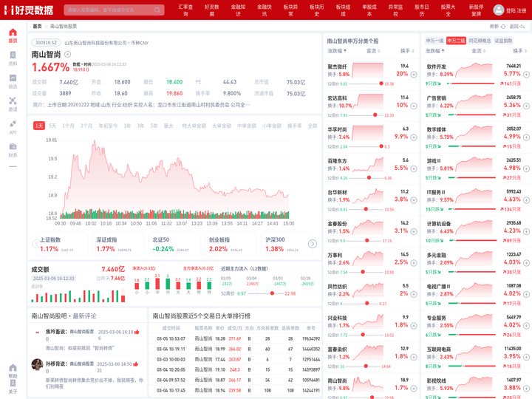
Task: Open the 资料 sidebar icon
Action: (x=13, y=55)
